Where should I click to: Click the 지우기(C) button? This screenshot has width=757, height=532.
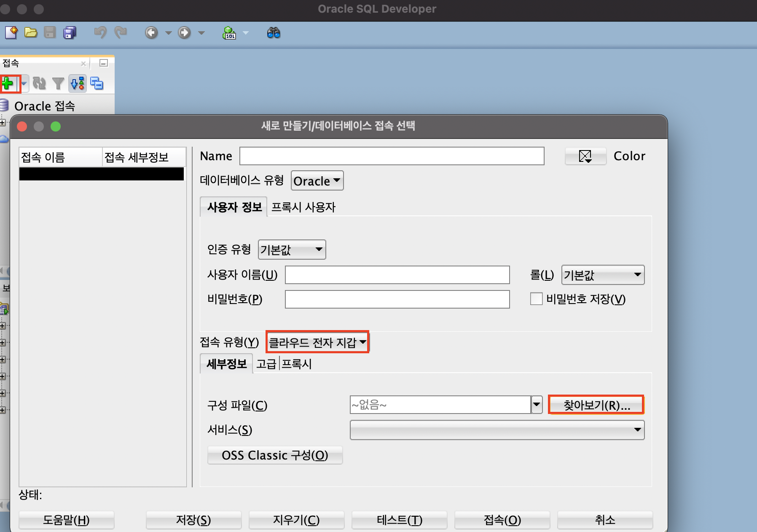(296, 520)
